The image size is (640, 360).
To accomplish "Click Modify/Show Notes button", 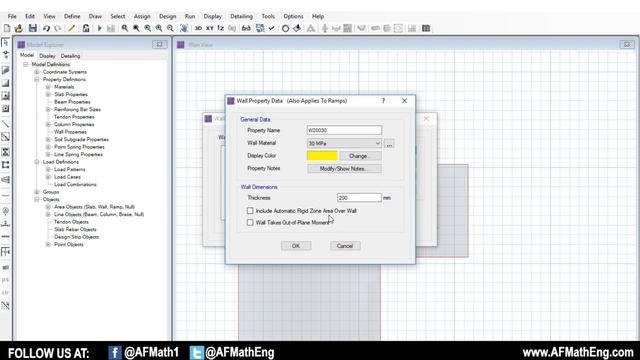I will [344, 169].
